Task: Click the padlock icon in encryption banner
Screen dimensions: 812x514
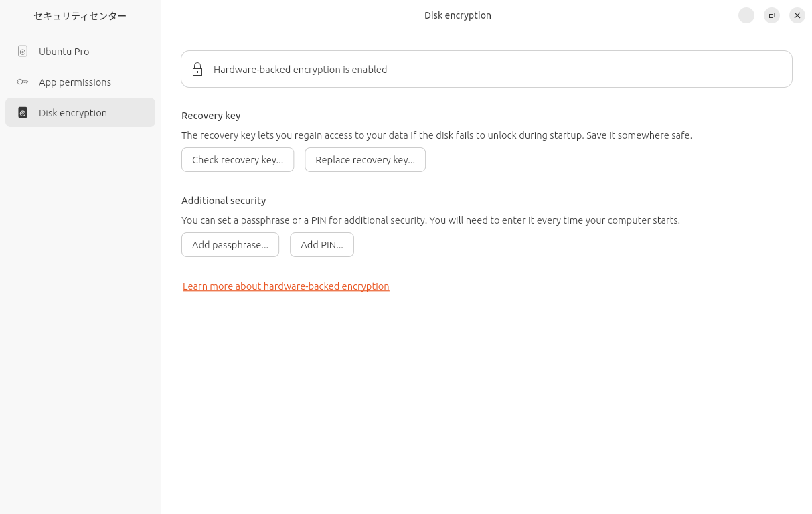Action: click(x=197, y=70)
